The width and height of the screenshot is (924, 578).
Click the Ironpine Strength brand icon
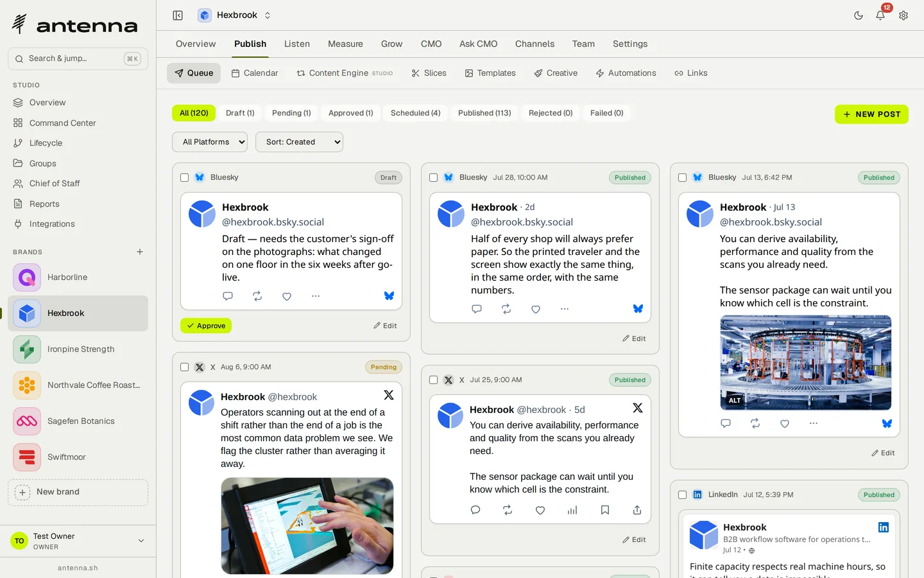click(x=27, y=349)
